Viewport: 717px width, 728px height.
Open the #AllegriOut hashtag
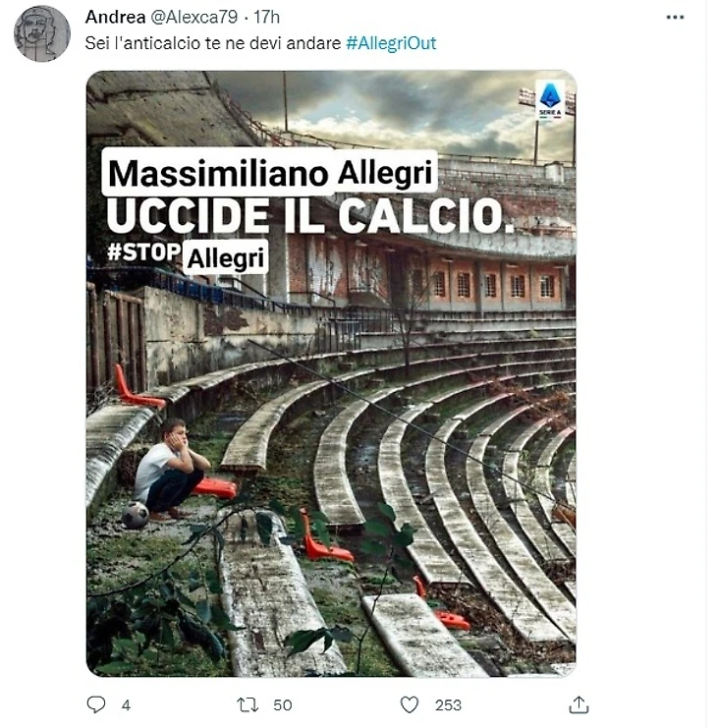[391, 43]
